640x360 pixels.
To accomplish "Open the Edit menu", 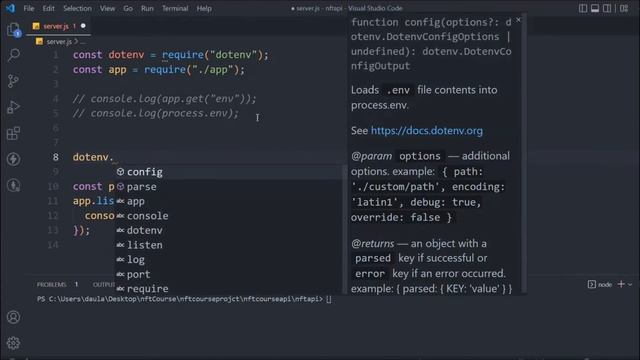I will pos(48,8).
